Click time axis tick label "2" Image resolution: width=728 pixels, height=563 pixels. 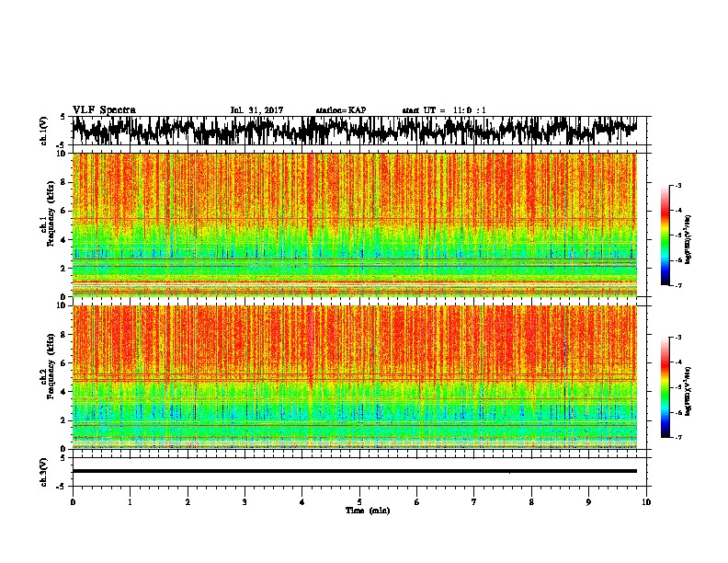[188, 502]
